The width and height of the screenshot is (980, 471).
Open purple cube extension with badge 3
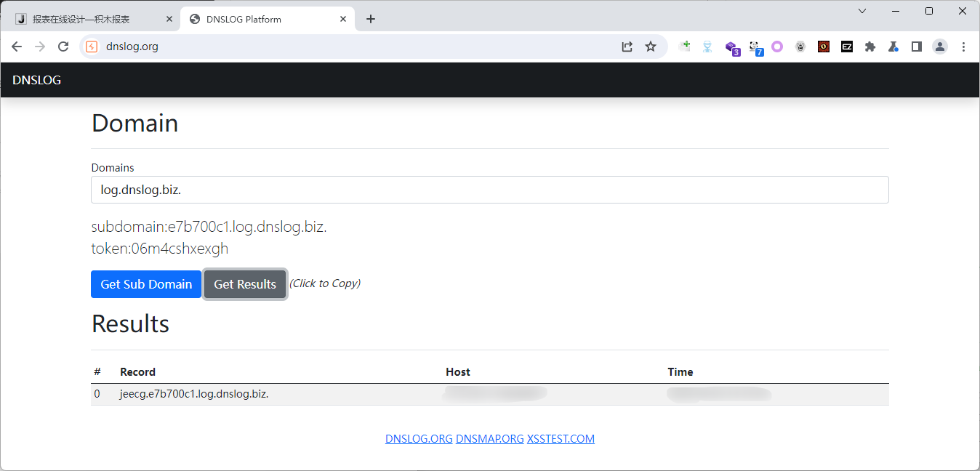pos(732,47)
